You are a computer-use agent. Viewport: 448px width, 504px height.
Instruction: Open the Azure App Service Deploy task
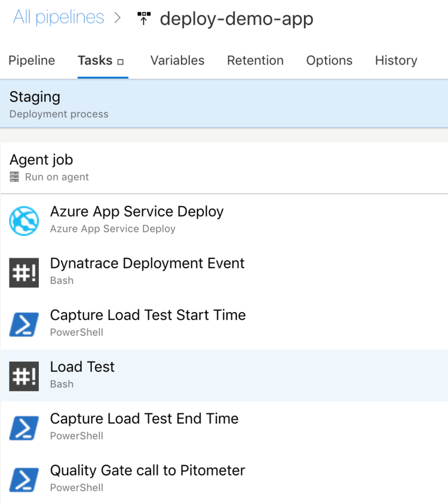(137, 212)
